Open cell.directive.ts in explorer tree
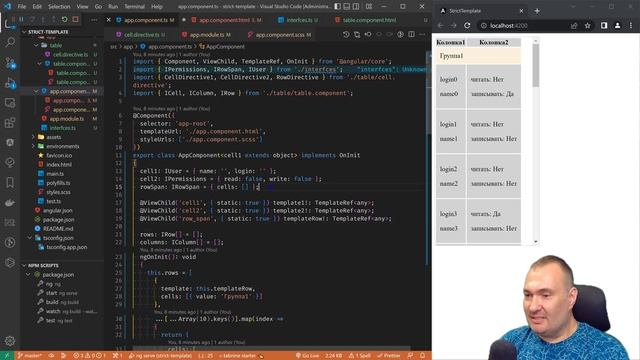 tap(70, 54)
